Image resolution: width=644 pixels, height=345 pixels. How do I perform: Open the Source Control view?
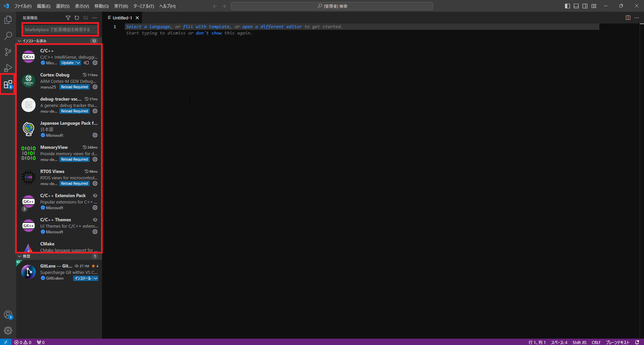point(8,52)
